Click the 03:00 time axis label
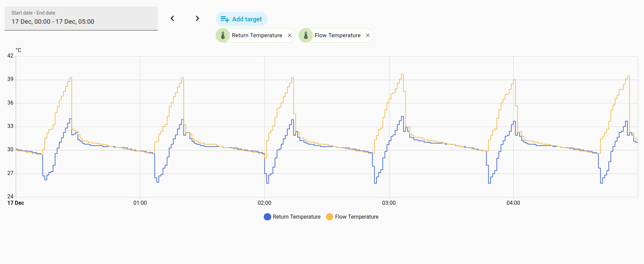Image resolution: width=644 pixels, height=264 pixels. click(389, 203)
